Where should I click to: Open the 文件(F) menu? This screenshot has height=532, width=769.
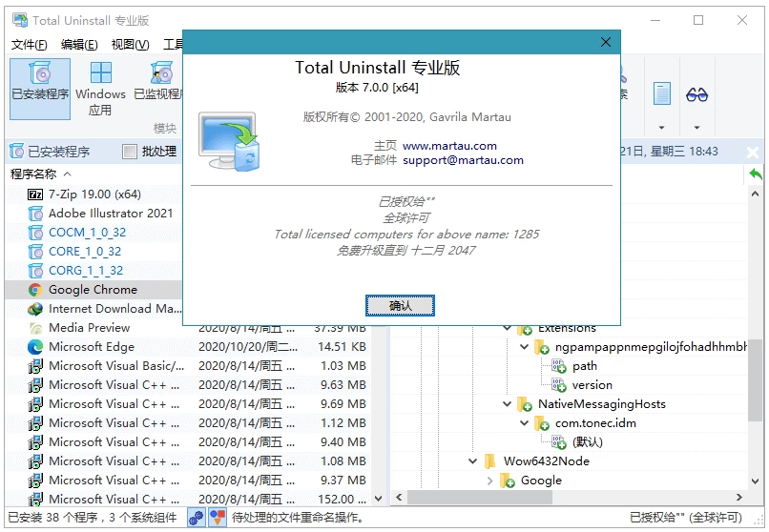[x=29, y=45]
